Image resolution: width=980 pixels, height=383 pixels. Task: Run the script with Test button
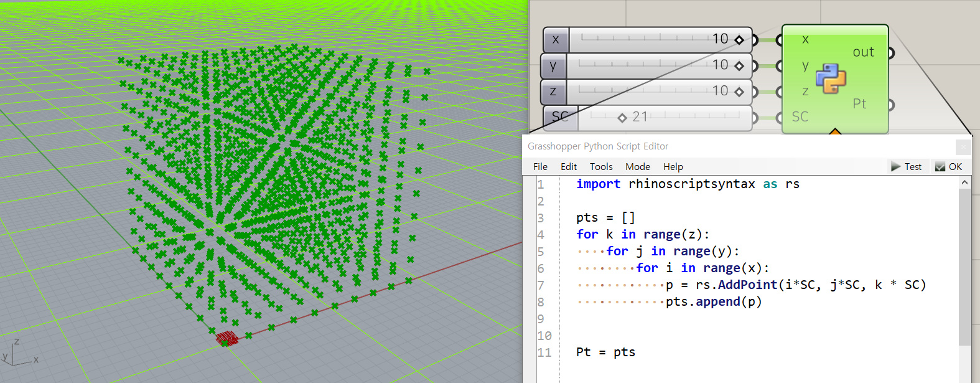[x=907, y=166]
